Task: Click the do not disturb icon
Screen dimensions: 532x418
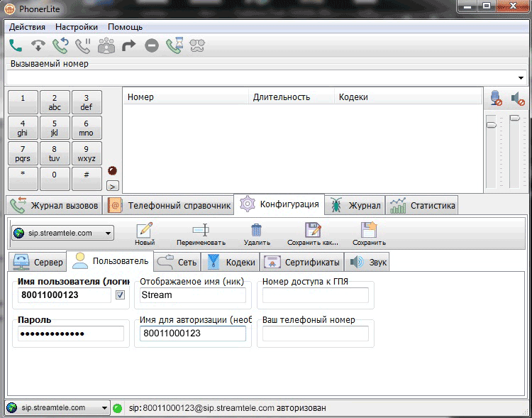Action: point(151,46)
